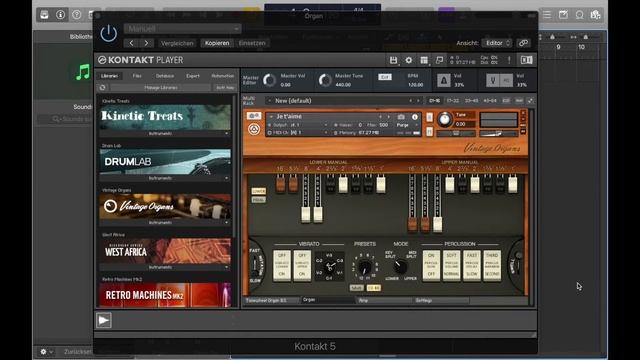Select the Retro Machines MK2 library banner

point(165,295)
